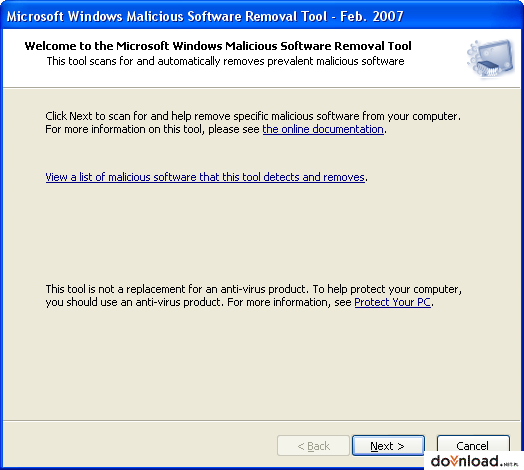Click the heading 'Welcome to the Microsoft Windows Malicious Software Removal Tool'
The image size is (524, 470).
[x=218, y=46]
